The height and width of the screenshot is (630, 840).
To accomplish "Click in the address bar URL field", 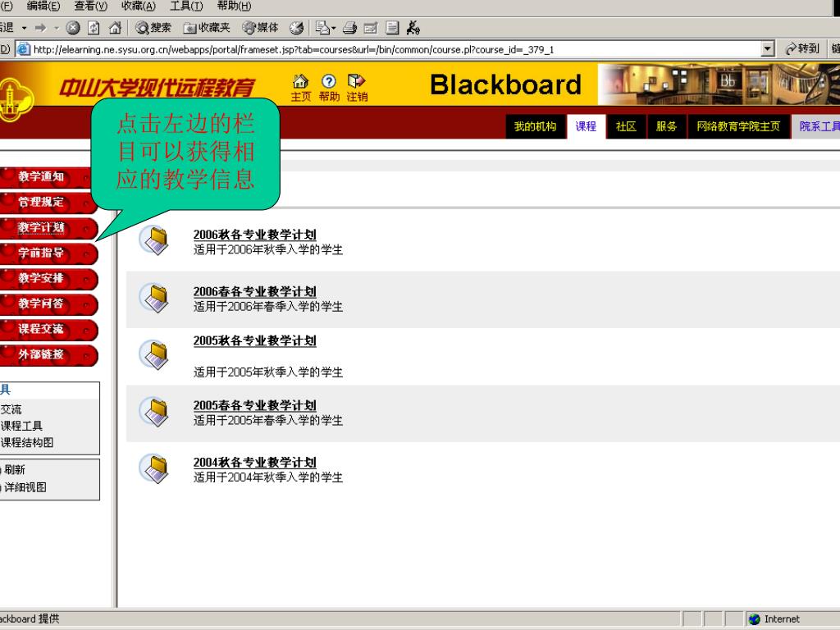I will (x=395, y=49).
